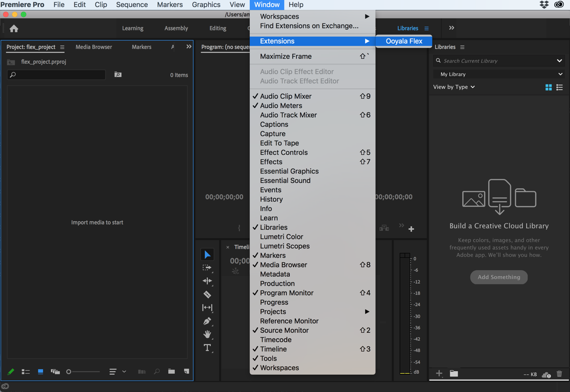Click Maximize Frame menu command

coord(312,56)
